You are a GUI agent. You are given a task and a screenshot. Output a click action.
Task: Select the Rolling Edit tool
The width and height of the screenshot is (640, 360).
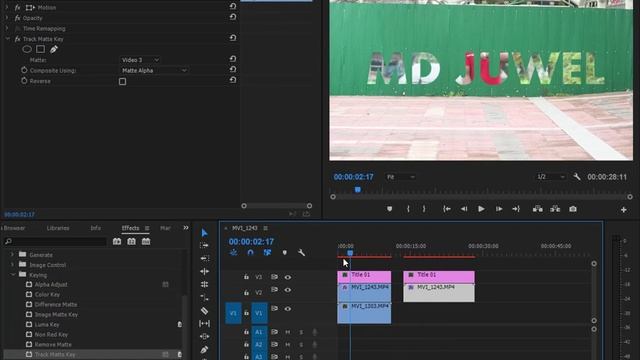(x=204, y=271)
